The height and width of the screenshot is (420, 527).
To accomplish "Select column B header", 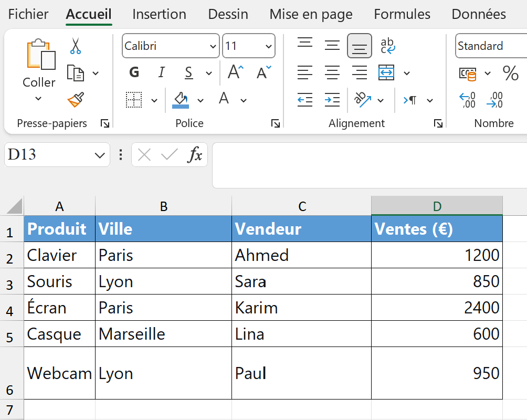I will click(164, 206).
